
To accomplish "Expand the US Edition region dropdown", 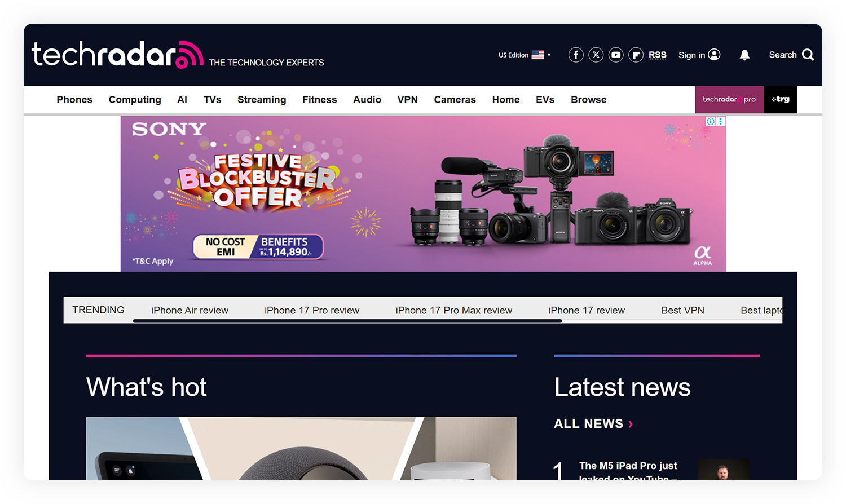I will point(525,55).
